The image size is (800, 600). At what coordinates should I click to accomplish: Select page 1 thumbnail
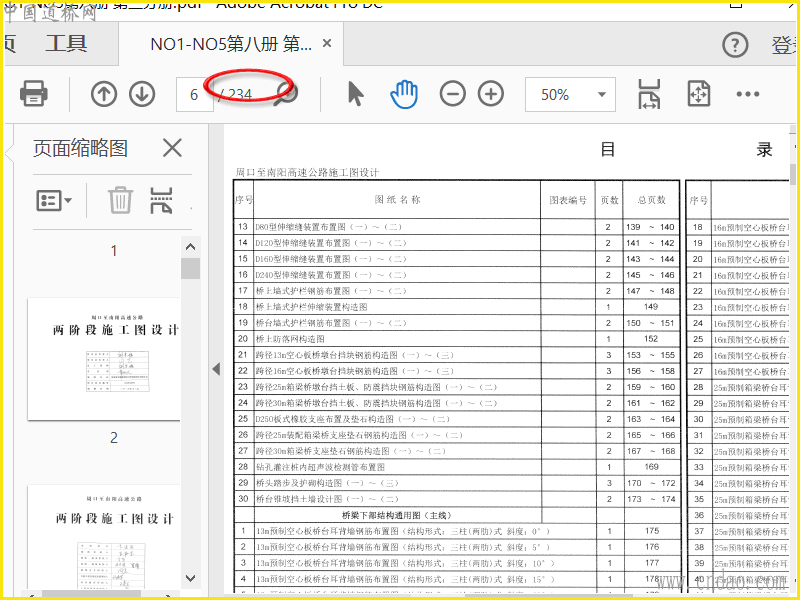104,359
